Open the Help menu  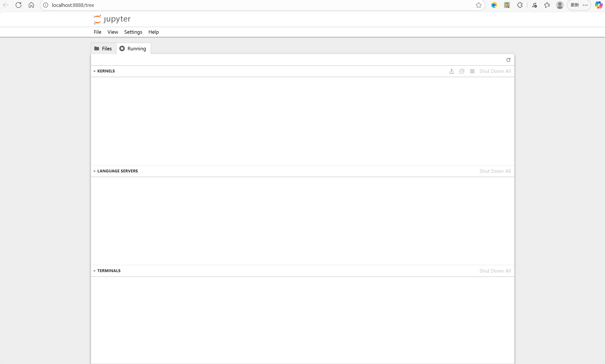[154, 32]
